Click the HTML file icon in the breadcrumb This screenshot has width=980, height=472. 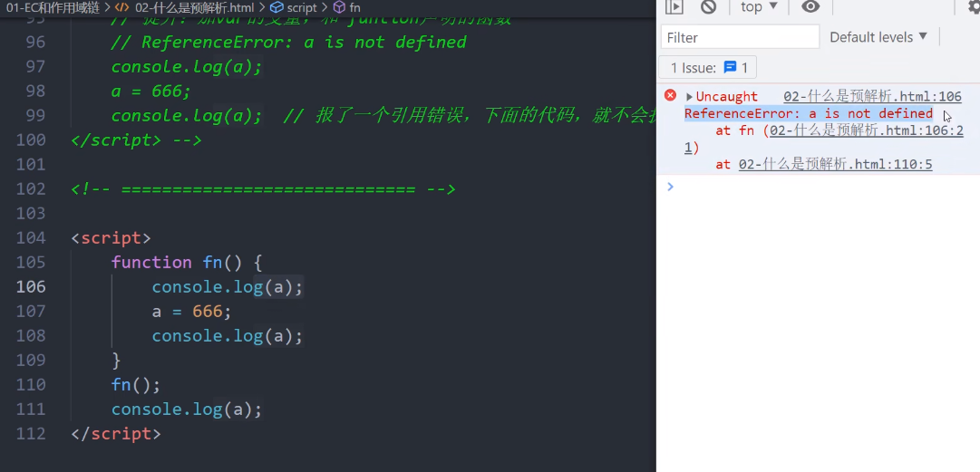(122, 7)
